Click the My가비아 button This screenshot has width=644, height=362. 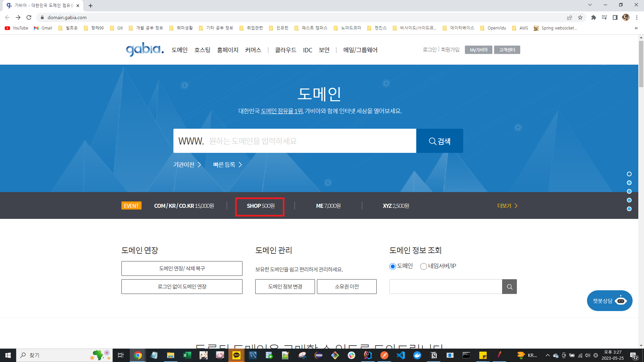(479, 50)
